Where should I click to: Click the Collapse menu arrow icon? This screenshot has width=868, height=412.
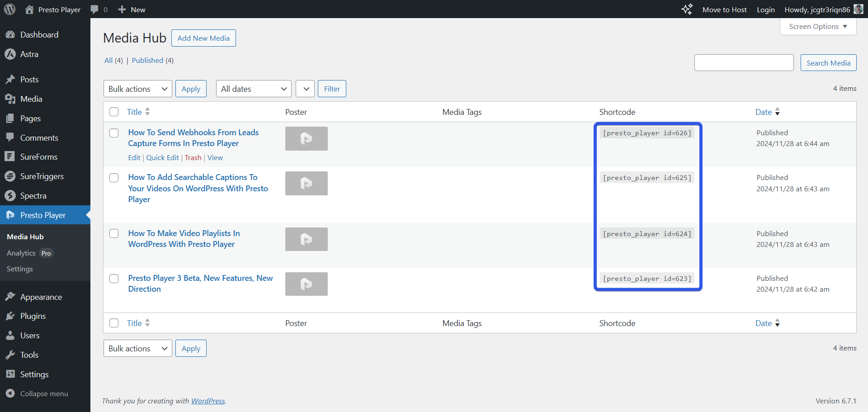10,393
